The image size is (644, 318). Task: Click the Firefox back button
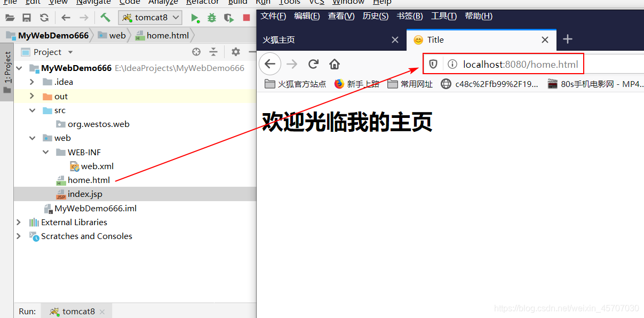(270, 65)
